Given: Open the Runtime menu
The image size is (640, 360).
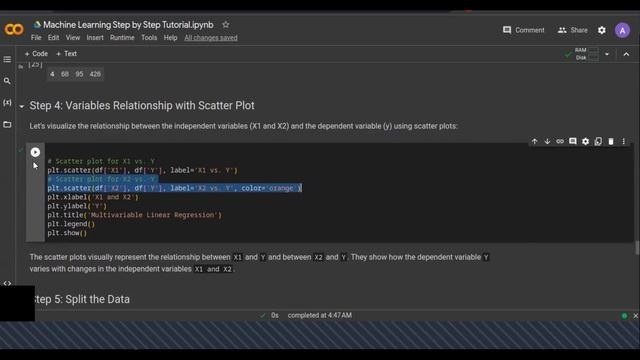Looking at the screenshot, I should [122, 38].
